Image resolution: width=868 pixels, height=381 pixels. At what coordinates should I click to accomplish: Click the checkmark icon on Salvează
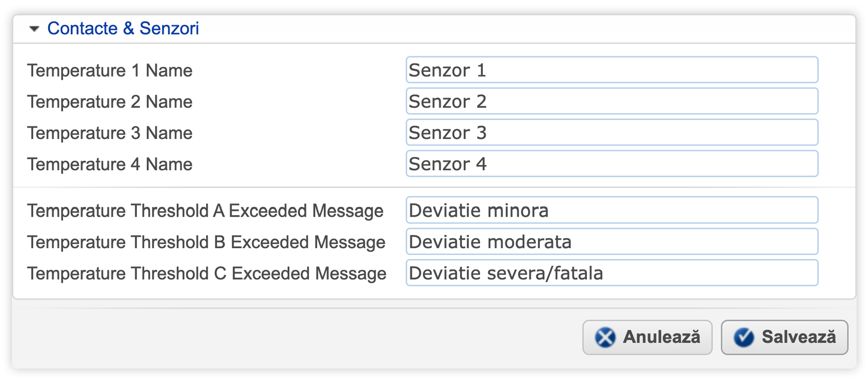pyautogui.click(x=743, y=337)
